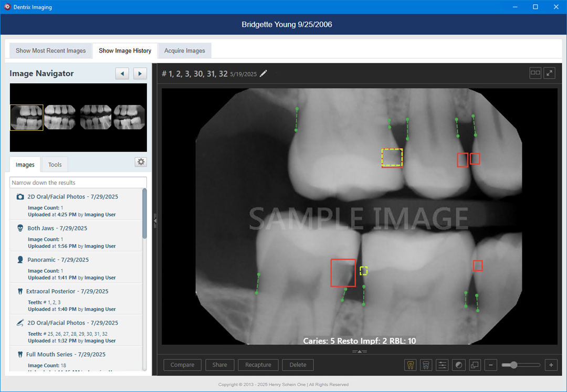
Task: Open the gear settings icon
Action: pos(141,162)
